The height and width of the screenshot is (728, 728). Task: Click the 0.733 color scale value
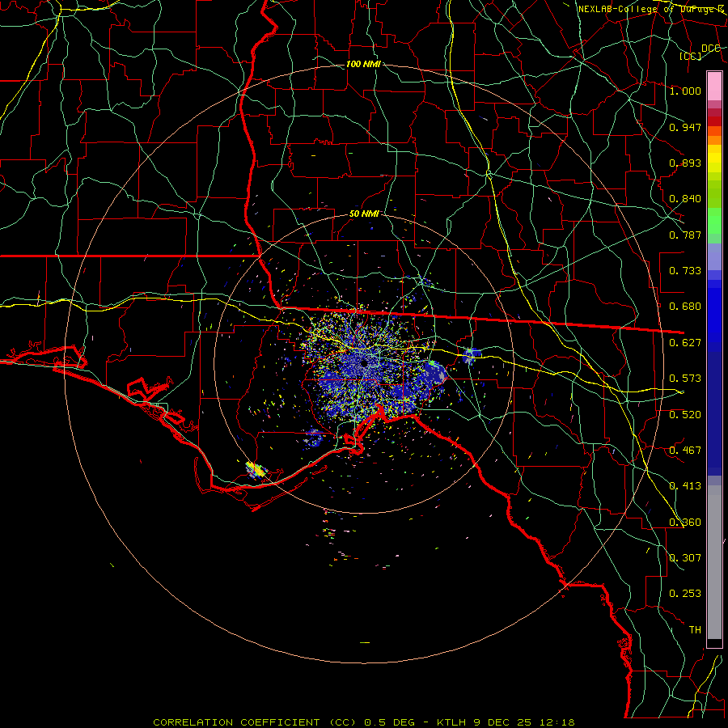(x=685, y=271)
